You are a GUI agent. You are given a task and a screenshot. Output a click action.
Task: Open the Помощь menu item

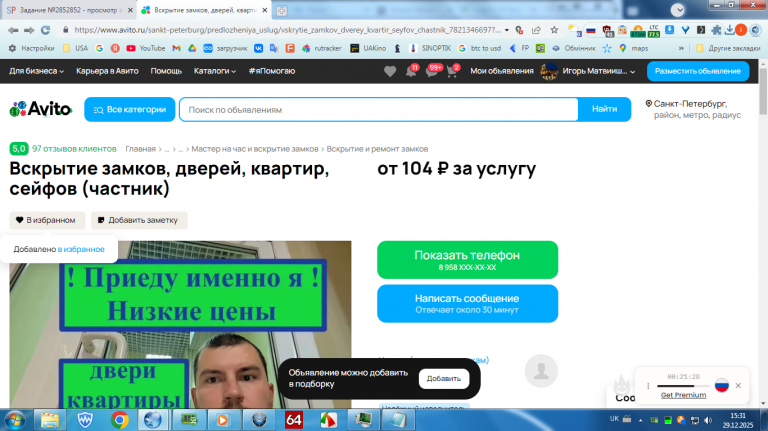click(x=166, y=71)
